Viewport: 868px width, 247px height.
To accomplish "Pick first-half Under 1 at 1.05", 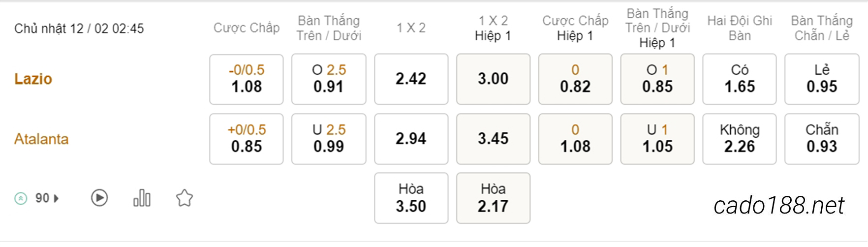I will (657, 139).
